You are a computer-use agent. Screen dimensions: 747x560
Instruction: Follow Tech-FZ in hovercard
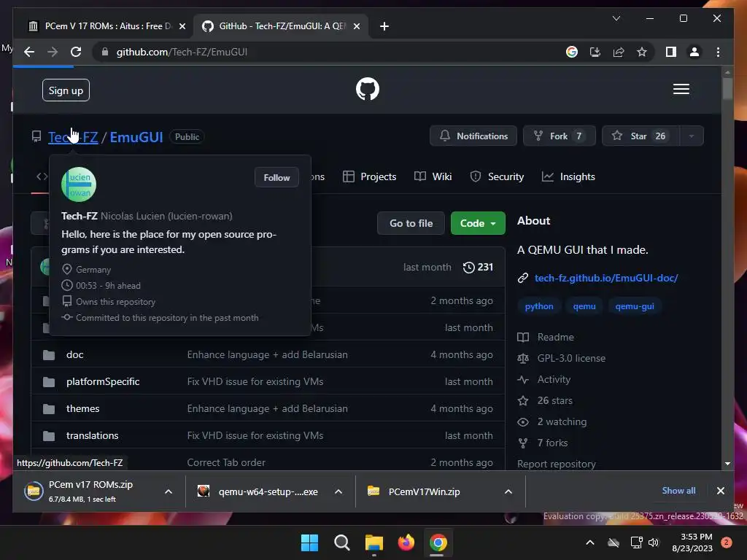(x=276, y=178)
